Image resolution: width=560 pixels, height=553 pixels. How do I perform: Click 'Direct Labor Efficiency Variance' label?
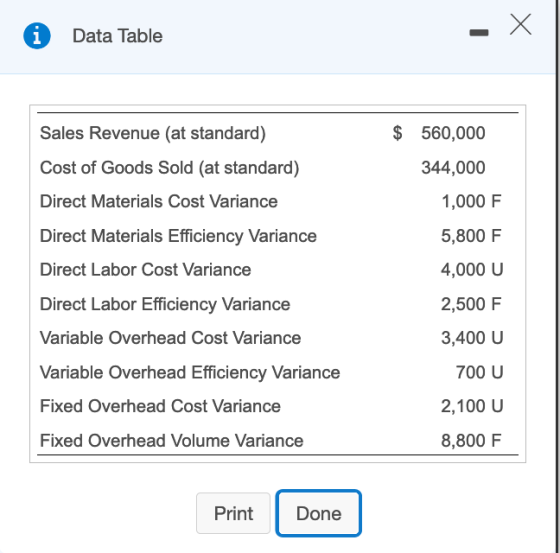[x=165, y=304]
